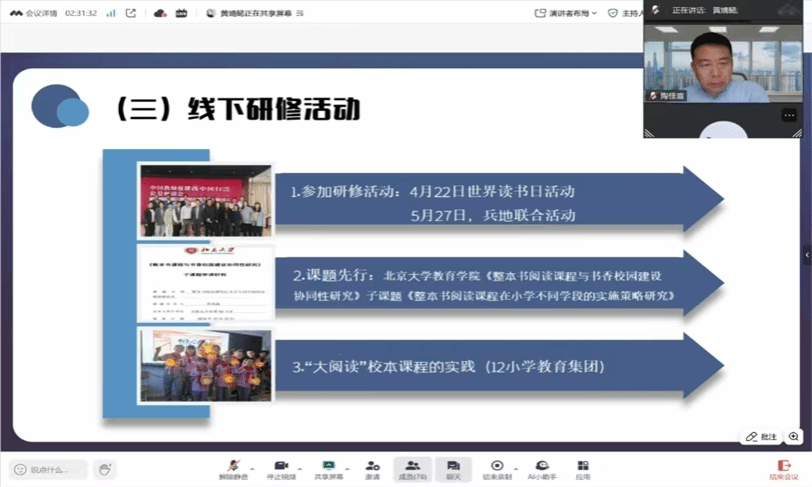Open the 应用 apps grid

point(584,468)
